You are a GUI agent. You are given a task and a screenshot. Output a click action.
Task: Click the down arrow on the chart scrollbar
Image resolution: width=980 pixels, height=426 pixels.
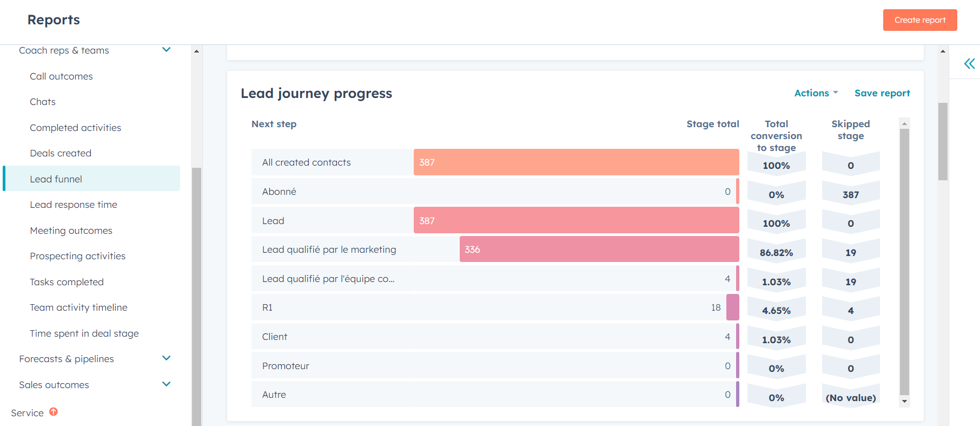tap(904, 402)
